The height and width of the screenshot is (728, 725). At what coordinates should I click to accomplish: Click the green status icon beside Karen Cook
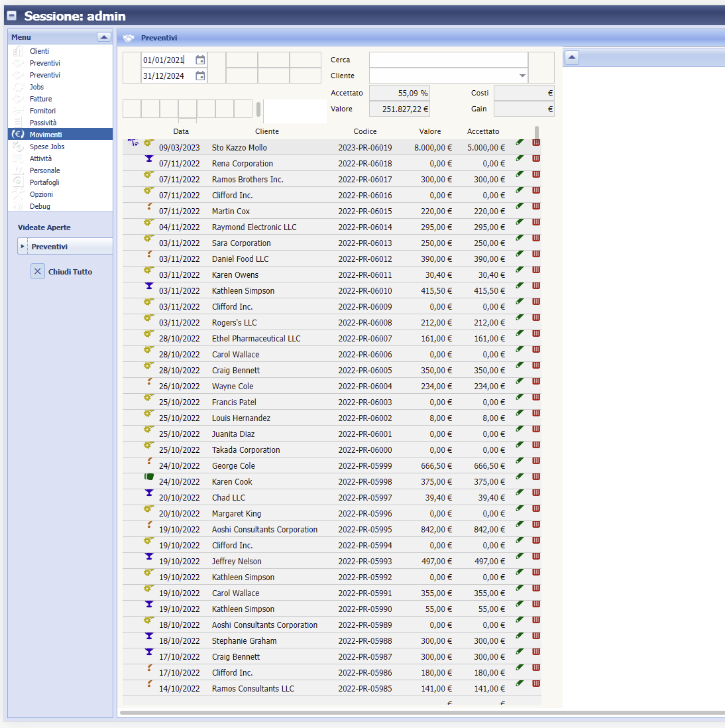(149, 477)
